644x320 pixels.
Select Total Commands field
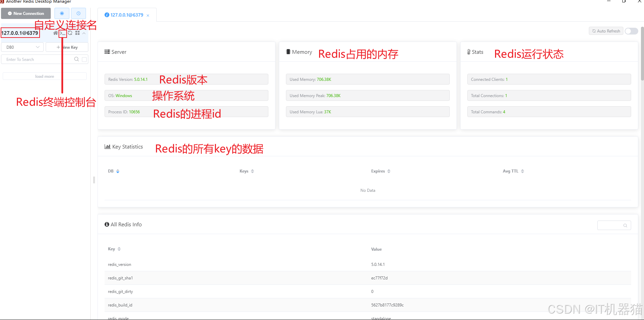[549, 112]
